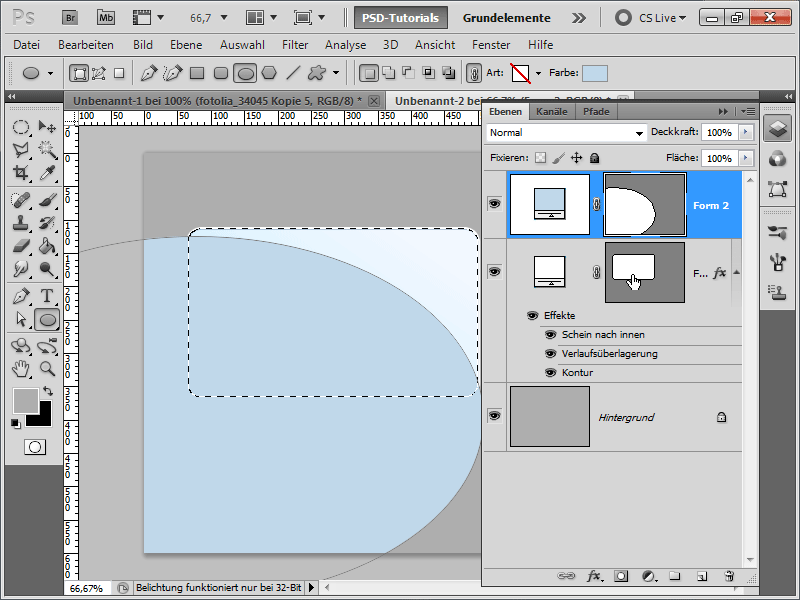Select the Clone Stamp tool
The image size is (800, 600).
point(20,223)
